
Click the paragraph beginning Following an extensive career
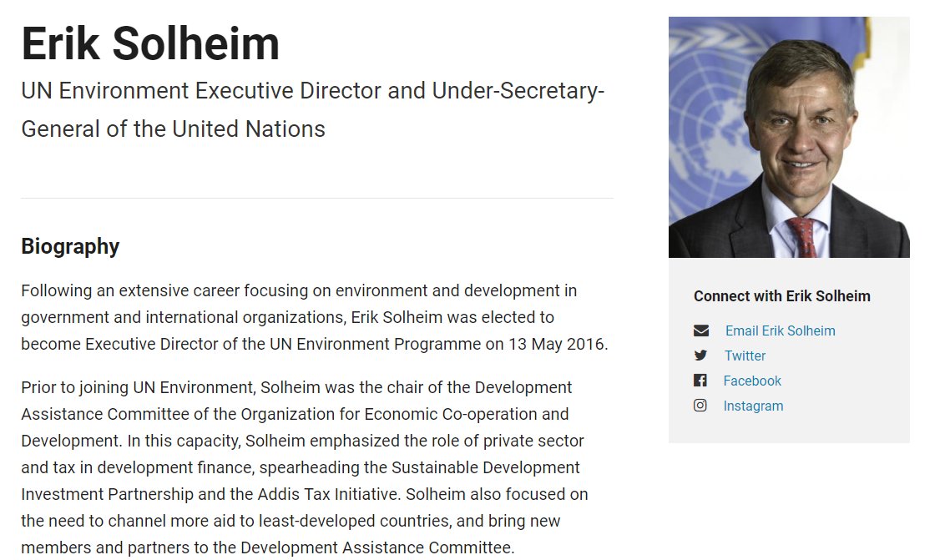click(x=315, y=317)
